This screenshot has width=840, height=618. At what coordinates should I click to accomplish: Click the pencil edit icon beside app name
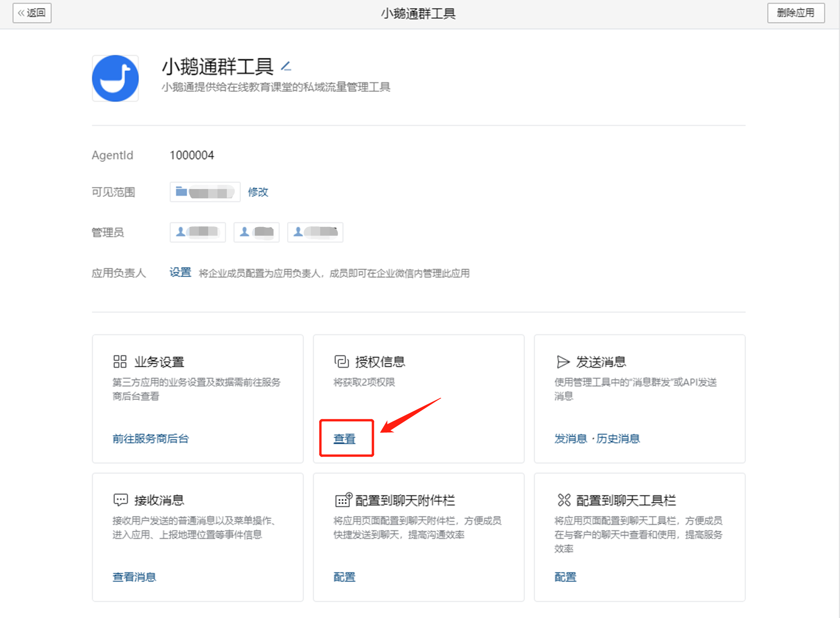286,67
